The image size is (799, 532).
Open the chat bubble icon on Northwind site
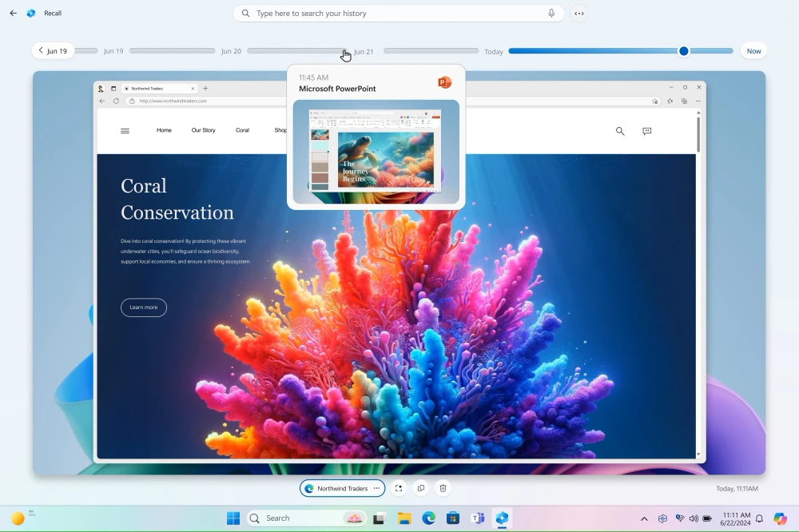(647, 131)
